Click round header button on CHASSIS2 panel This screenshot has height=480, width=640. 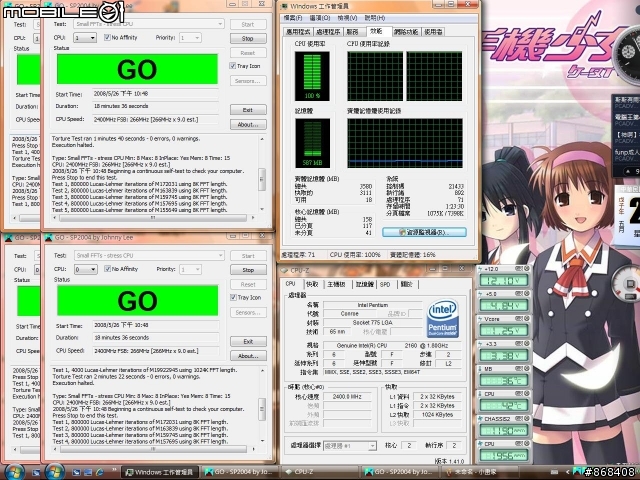click(x=527, y=418)
